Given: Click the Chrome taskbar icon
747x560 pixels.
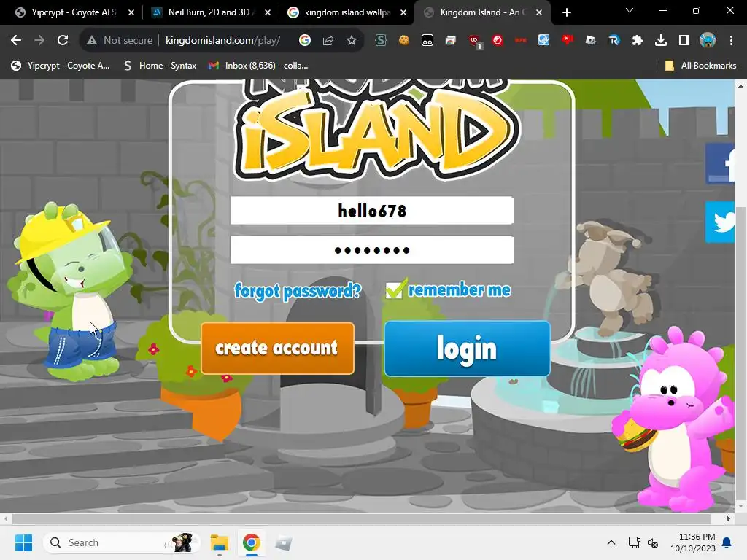Looking at the screenshot, I should point(251,542).
